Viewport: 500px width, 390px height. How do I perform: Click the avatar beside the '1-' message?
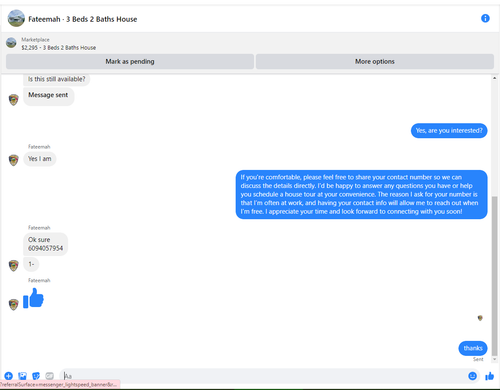pyautogui.click(x=14, y=266)
